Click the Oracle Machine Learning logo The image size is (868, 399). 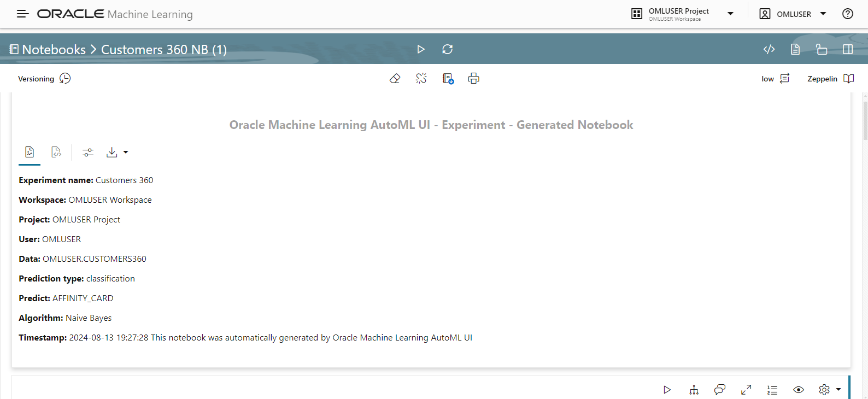(115, 14)
